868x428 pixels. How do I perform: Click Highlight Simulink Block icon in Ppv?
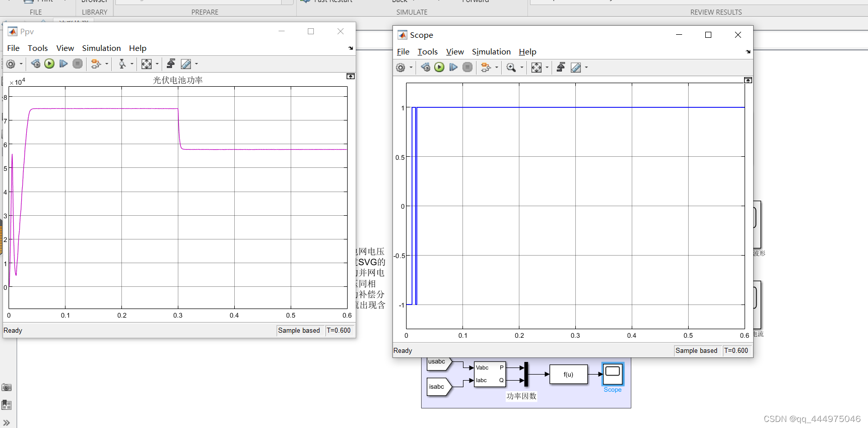point(95,64)
